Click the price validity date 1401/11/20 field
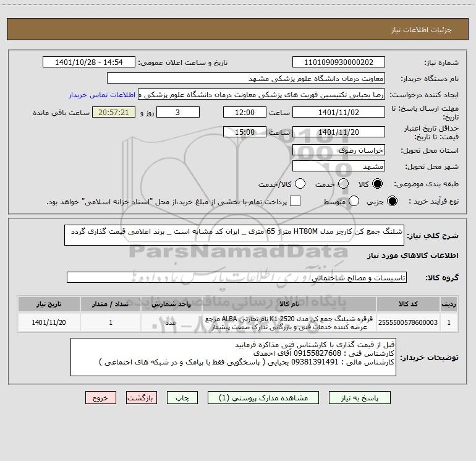Screen dimensions: 476x461 point(339,132)
